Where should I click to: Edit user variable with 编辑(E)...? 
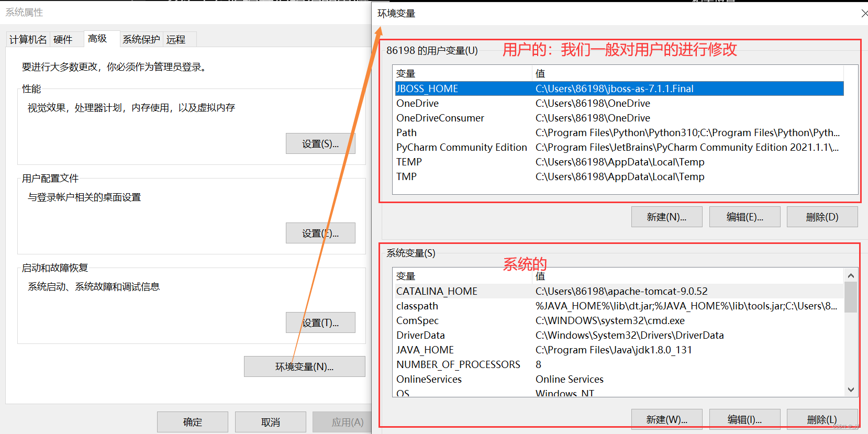[x=744, y=217]
